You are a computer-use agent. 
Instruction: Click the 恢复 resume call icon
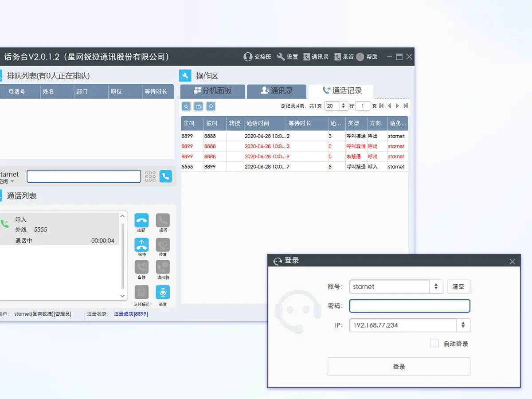163,245
